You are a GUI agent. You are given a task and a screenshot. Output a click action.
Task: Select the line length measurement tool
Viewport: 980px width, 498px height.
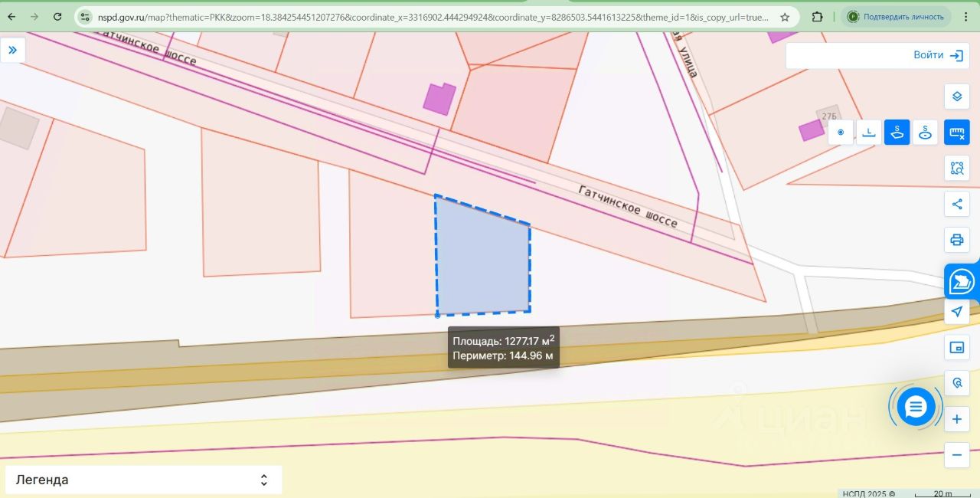click(869, 133)
